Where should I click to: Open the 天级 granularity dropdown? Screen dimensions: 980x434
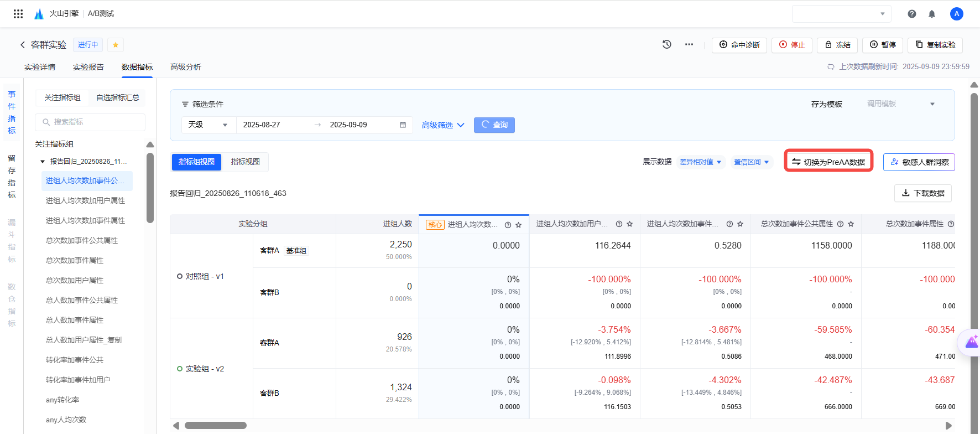click(208, 125)
